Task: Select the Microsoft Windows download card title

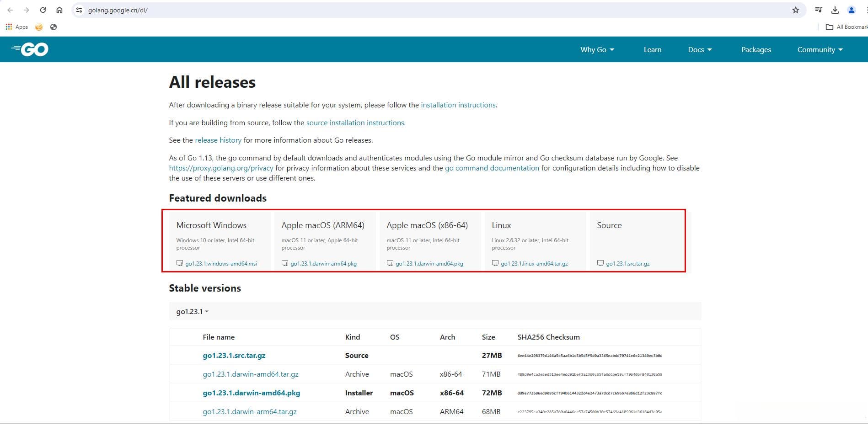Action: coord(211,225)
